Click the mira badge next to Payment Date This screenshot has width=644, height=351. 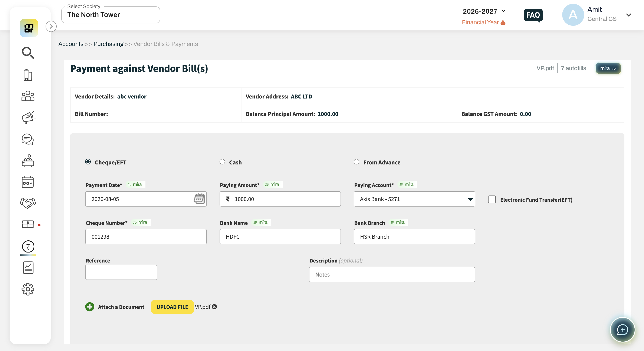coord(135,184)
